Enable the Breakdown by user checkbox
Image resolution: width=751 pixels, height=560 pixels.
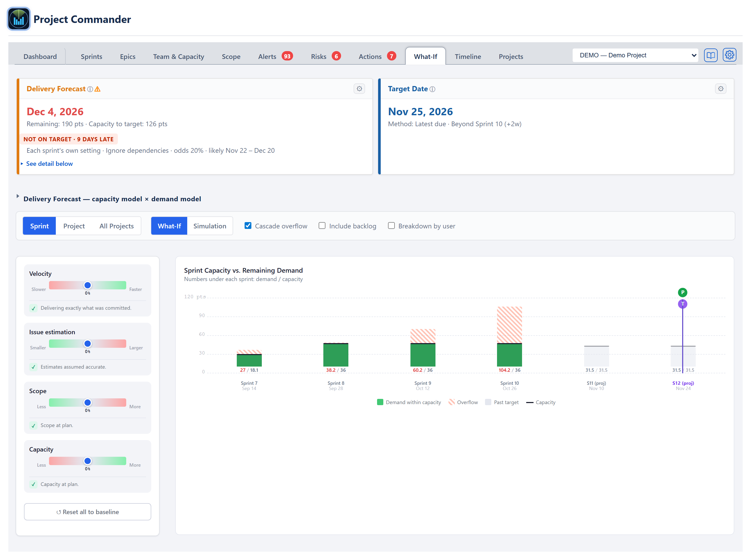tap(391, 226)
